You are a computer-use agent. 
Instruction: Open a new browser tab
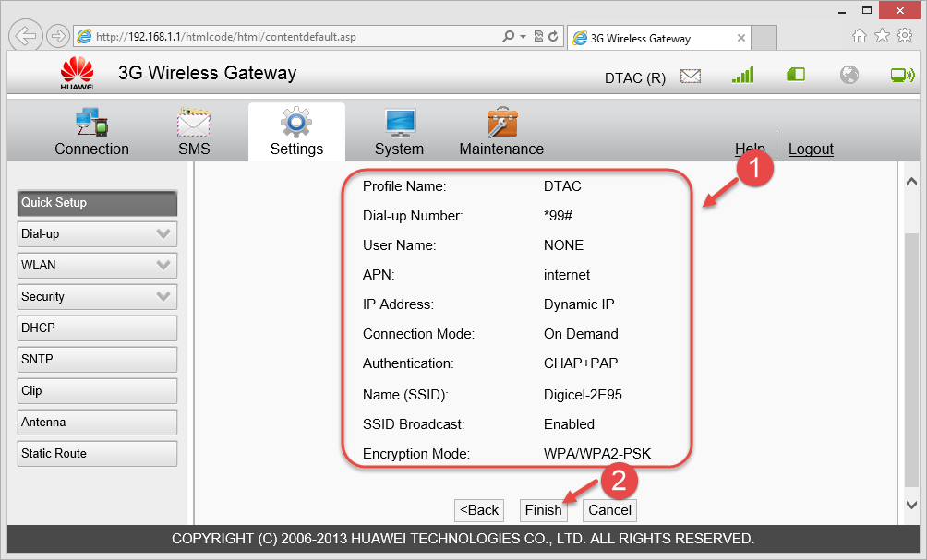pos(764,38)
